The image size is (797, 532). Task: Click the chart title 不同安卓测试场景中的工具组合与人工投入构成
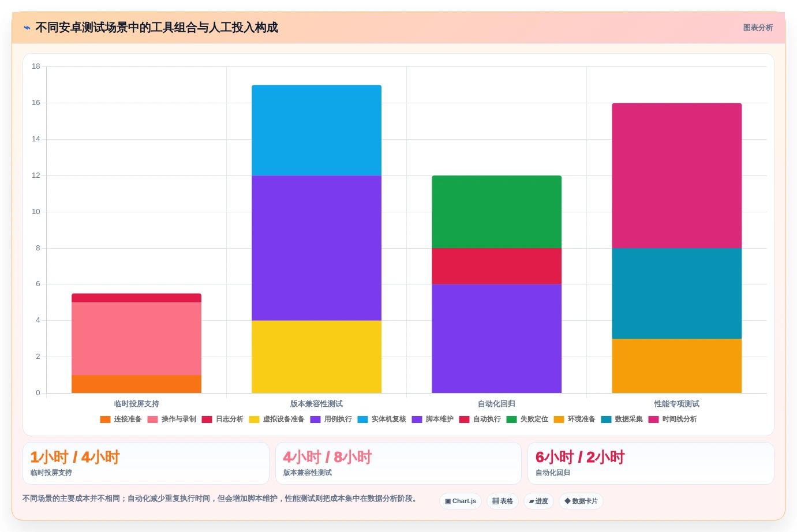tap(156, 28)
